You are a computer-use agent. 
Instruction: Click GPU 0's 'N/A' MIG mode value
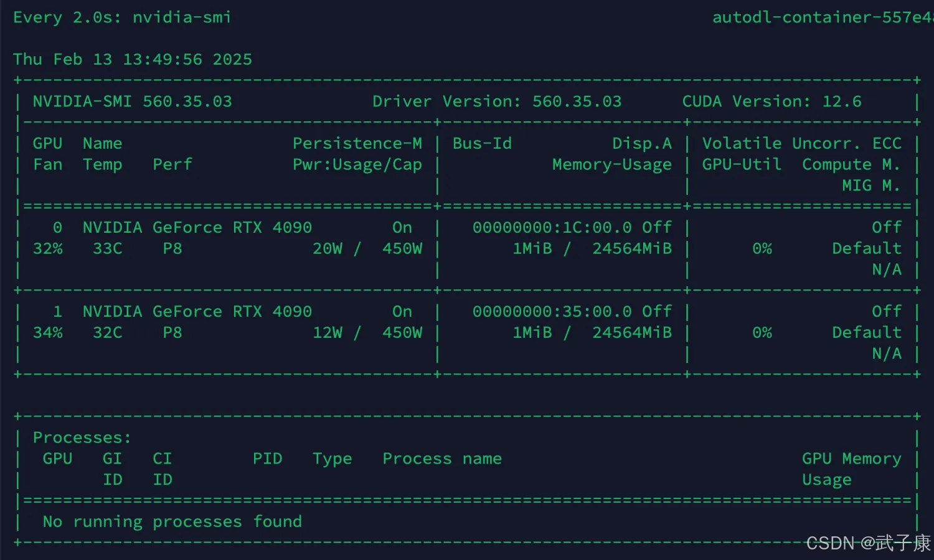tap(887, 270)
